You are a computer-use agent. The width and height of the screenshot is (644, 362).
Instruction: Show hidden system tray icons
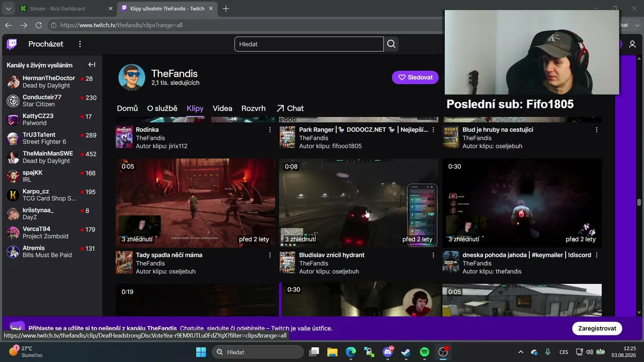point(521,352)
